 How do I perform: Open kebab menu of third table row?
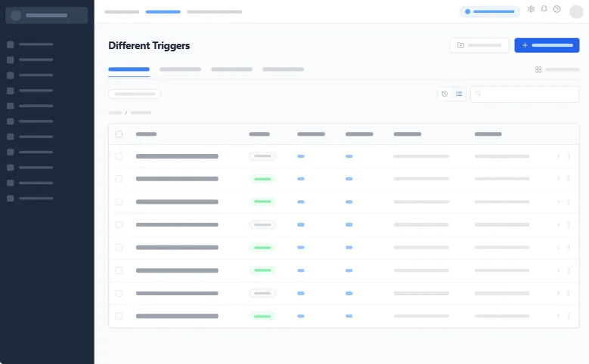[x=569, y=202]
